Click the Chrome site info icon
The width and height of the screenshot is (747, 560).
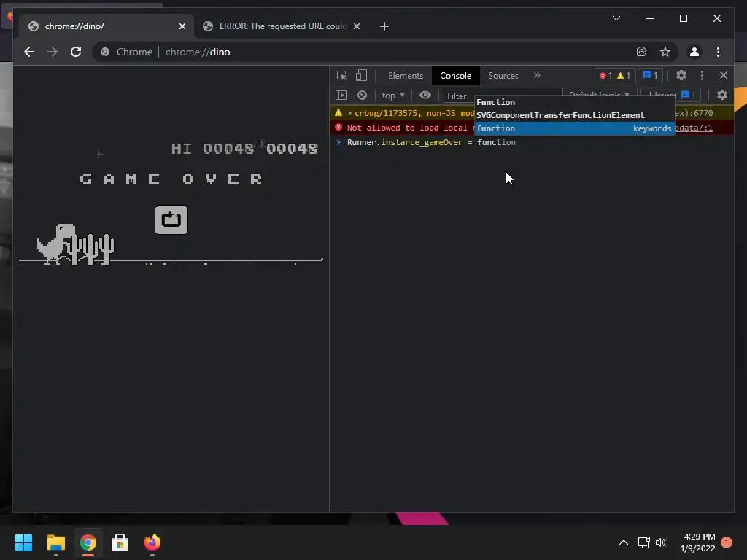tap(105, 52)
